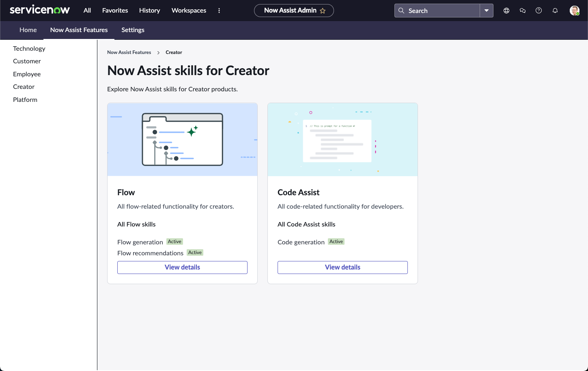Click the Code Assist card title
Image resolution: width=588 pixels, height=371 pixels.
pyautogui.click(x=299, y=192)
